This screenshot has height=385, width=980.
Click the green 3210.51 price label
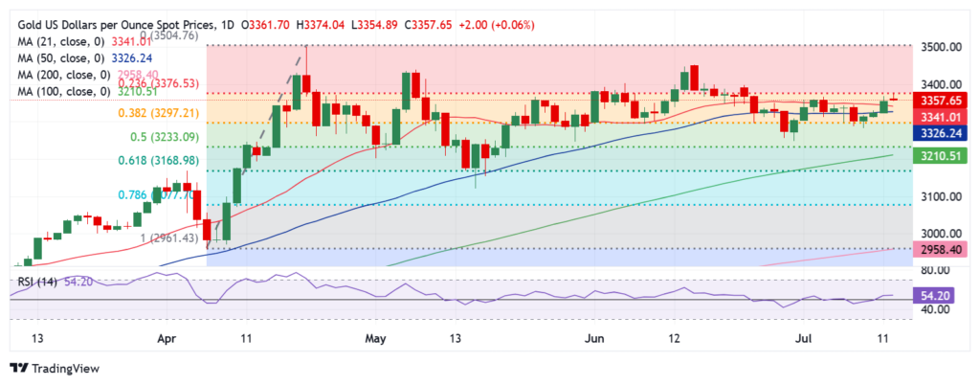(948, 153)
